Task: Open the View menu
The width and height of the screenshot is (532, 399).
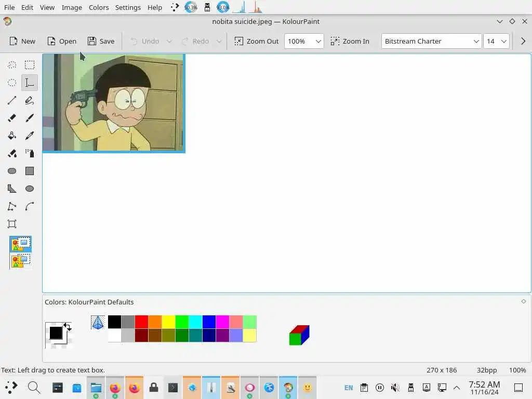Action: coord(47,7)
